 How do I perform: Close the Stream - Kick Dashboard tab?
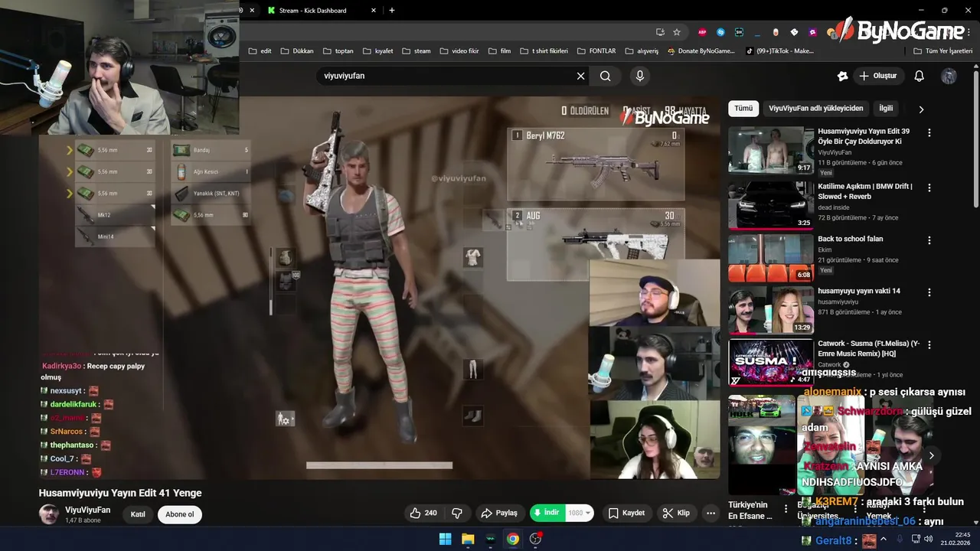[374, 11]
